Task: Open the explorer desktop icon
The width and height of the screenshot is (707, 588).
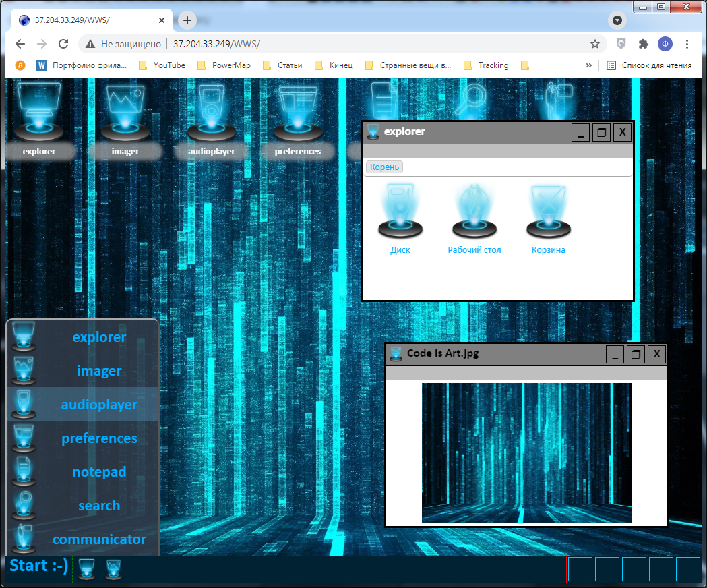Action: pos(39,119)
